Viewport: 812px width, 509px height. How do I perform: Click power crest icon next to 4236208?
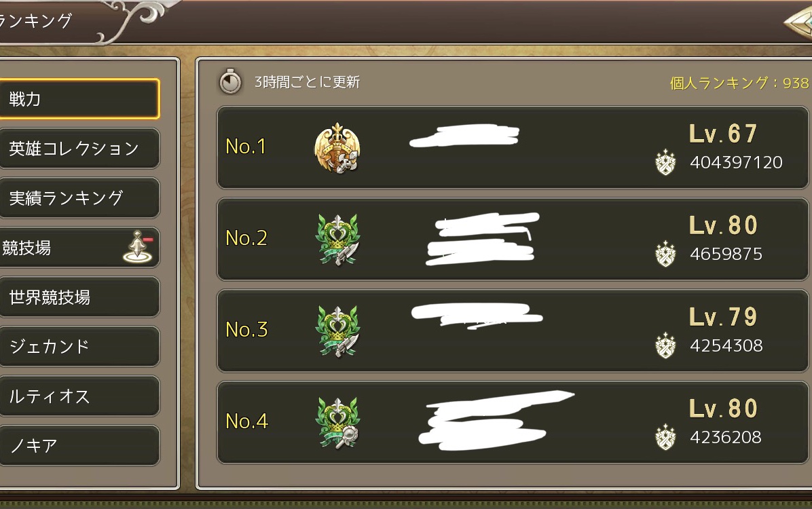(665, 438)
